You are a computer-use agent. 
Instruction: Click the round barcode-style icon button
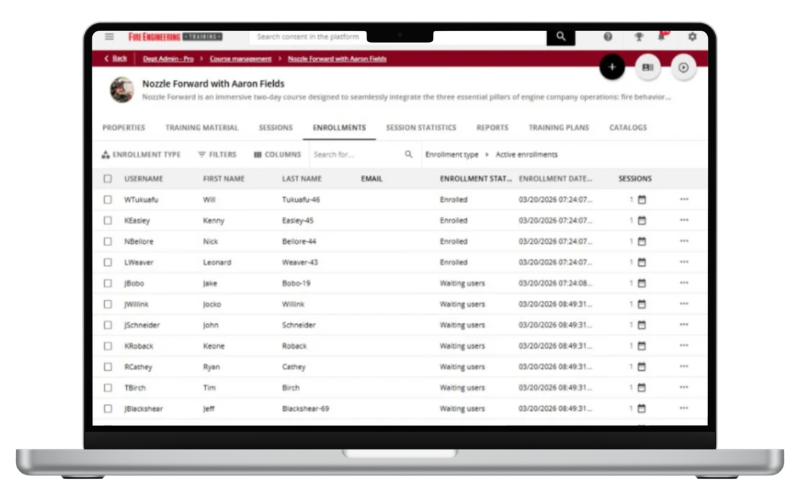[x=648, y=67]
